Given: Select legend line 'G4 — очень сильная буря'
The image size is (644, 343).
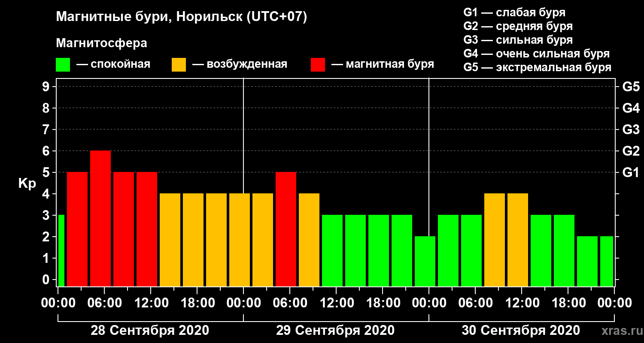Looking at the screenshot, I should coord(536,54).
